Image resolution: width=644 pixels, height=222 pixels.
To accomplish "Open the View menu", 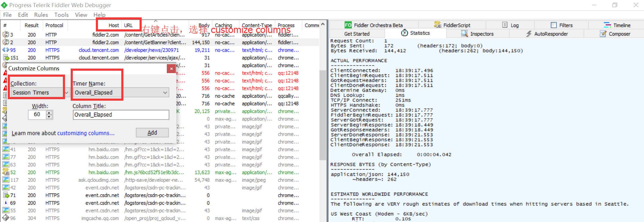I will (x=81, y=15).
